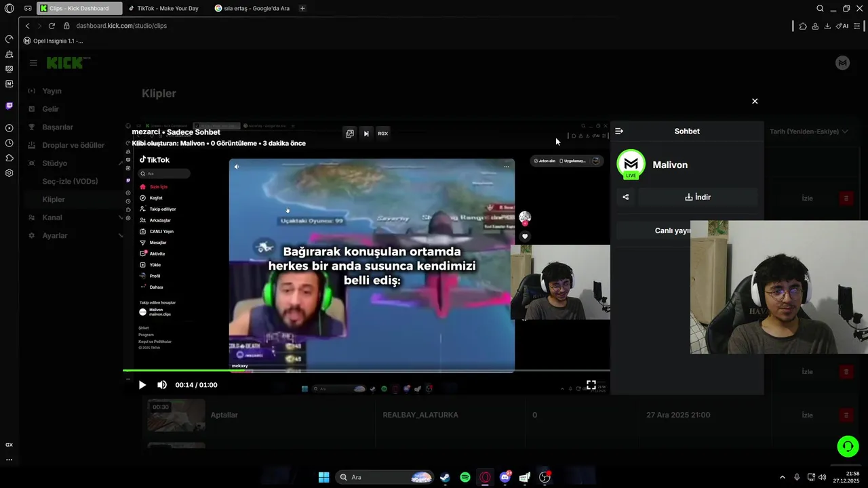The image size is (868, 488).
Task: Switch to the sıla ertaş Google tab
Action: click(x=252, y=8)
